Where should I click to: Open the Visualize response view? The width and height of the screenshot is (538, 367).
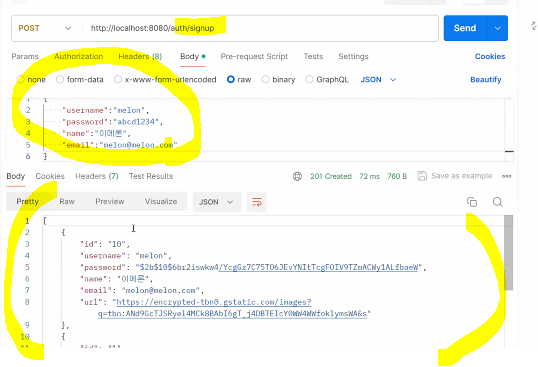tap(161, 202)
